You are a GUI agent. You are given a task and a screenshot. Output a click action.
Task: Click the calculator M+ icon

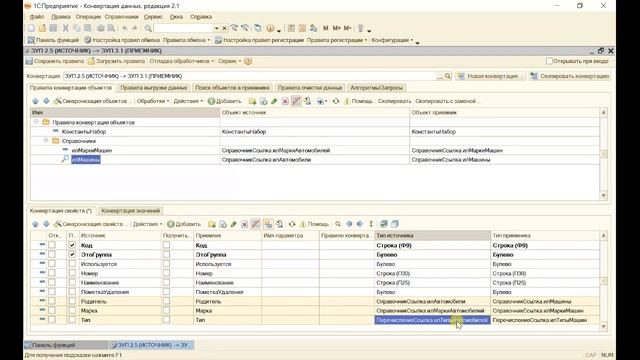click(337, 28)
